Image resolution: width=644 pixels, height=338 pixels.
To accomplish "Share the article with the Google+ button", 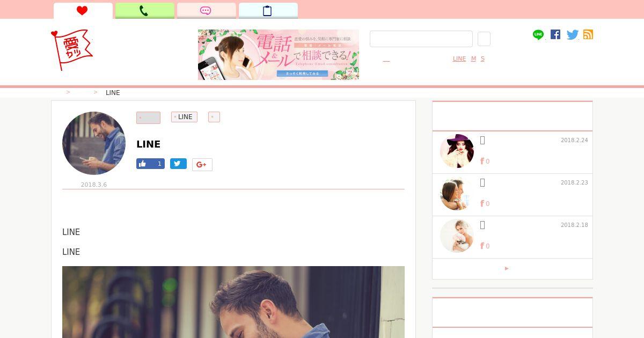I will pyautogui.click(x=202, y=165).
